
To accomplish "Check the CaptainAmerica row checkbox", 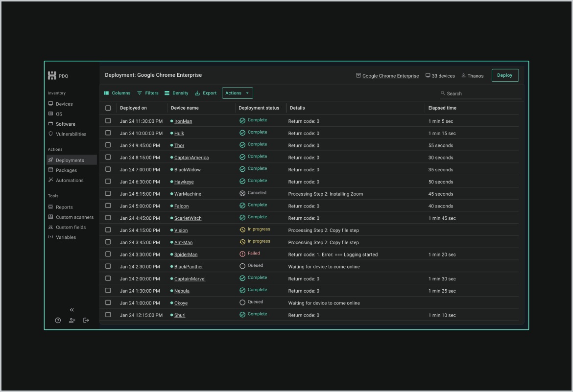I will [108, 157].
